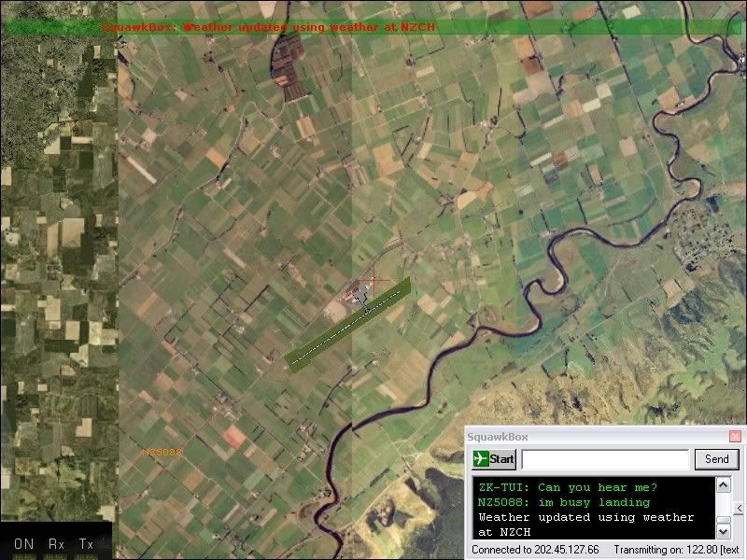This screenshot has width=747, height=560.
Task: Toggle the Tx transmit indicator
Action: pyautogui.click(x=86, y=544)
